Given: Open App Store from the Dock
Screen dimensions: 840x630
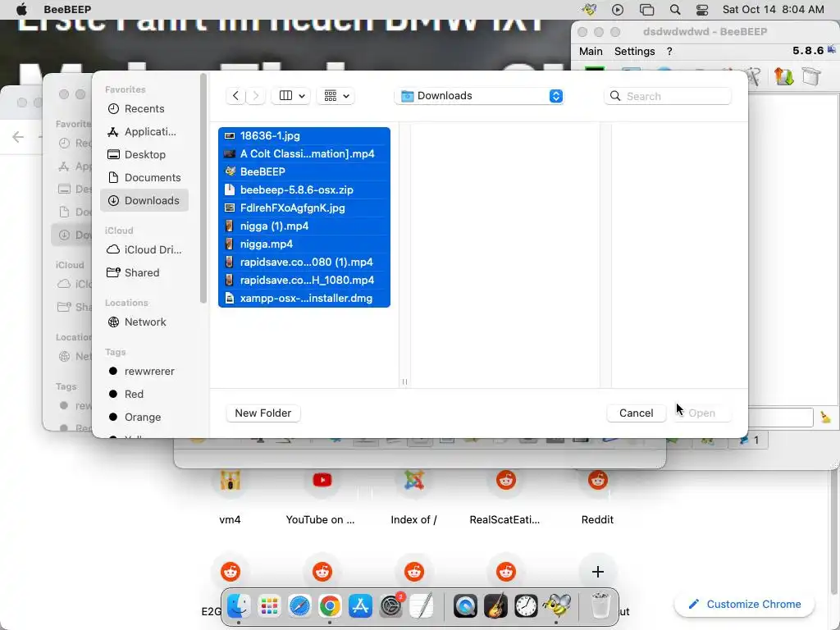Looking at the screenshot, I should click(361, 606).
